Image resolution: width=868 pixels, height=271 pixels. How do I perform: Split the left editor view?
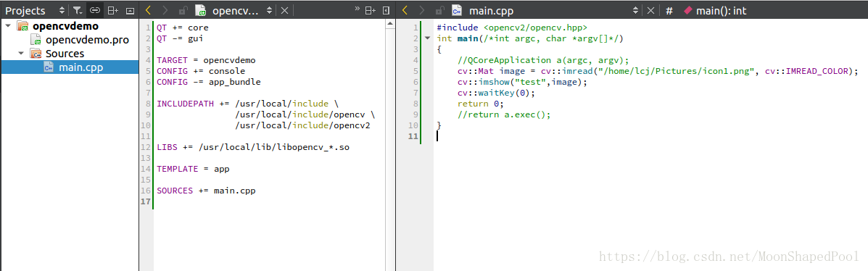(371, 11)
